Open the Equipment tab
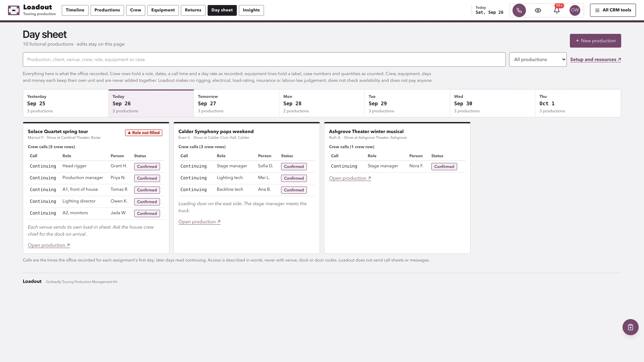 [x=163, y=10]
